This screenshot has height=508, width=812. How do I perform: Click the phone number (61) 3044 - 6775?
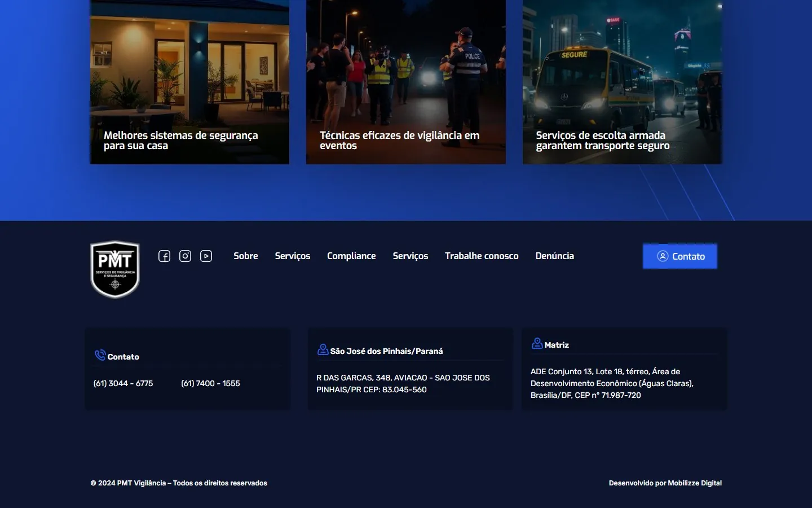(x=123, y=383)
